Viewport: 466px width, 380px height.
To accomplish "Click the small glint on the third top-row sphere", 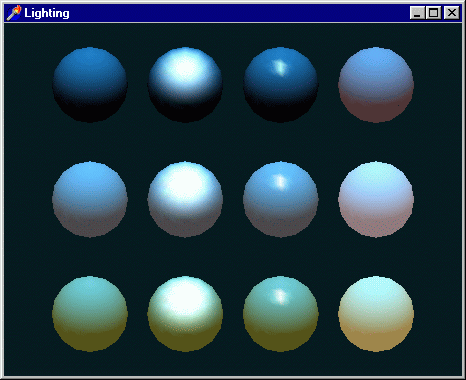I will (x=280, y=68).
